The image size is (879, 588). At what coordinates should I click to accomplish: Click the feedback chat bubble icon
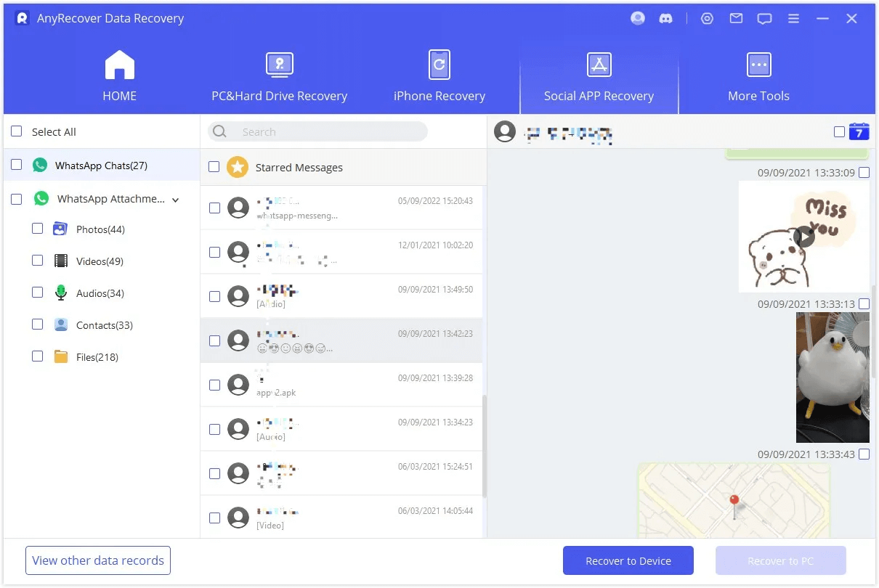tap(764, 19)
